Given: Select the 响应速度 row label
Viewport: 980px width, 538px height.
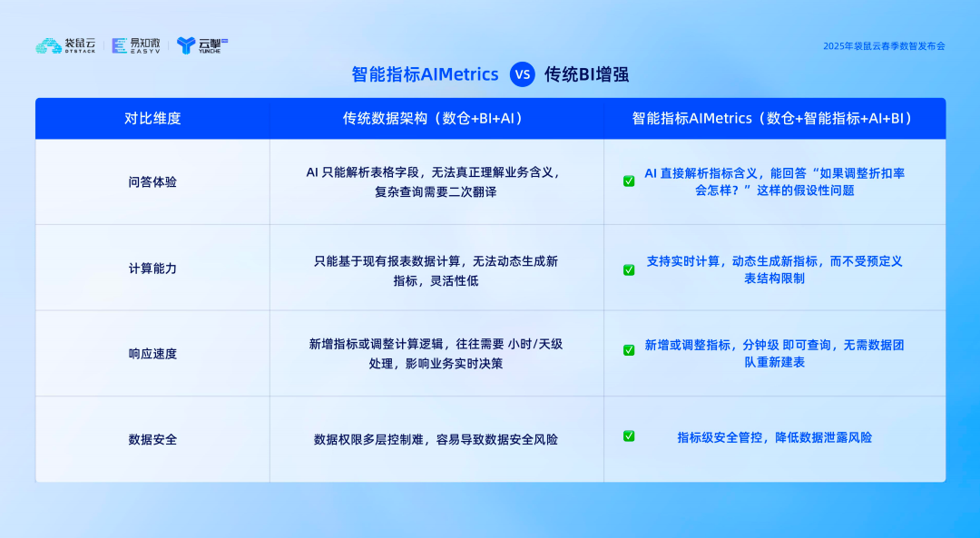Looking at the screenshot, I should click(x=152, y=354).
